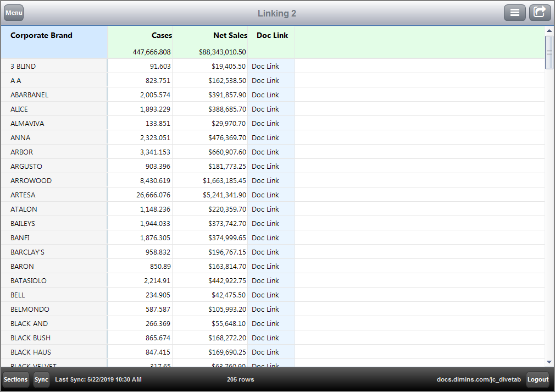Click the vertical scrollbar down arrow

point(549,362)
